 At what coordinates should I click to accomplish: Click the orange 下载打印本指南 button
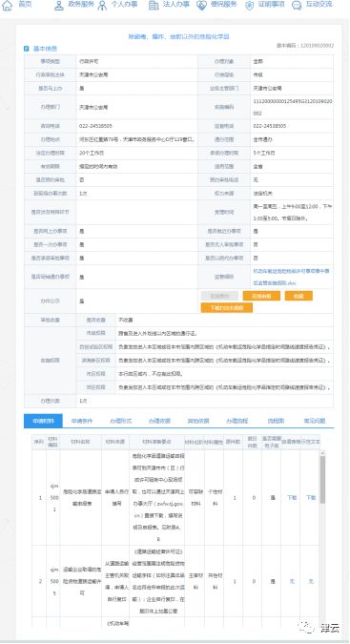coord(226,307)
